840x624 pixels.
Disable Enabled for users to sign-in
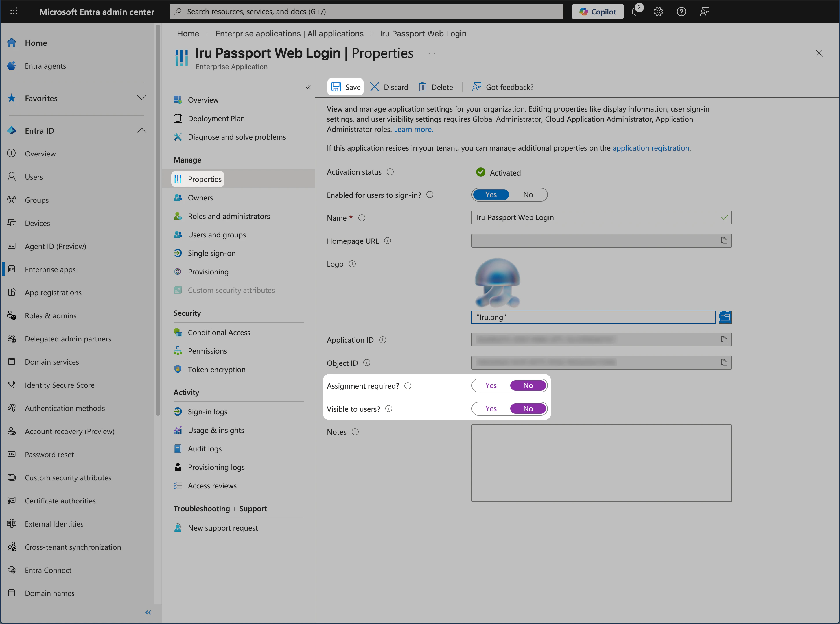click(528, 195)
